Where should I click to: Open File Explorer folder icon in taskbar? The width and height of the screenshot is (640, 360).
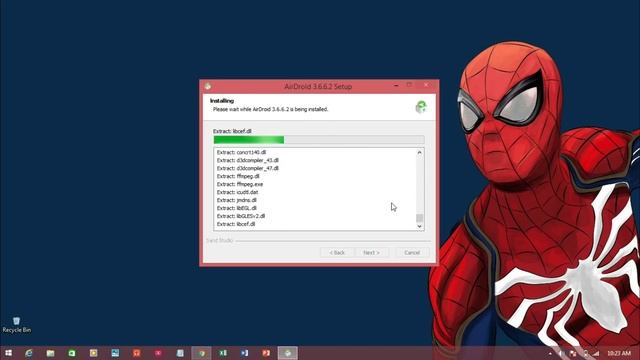tap(50, 353)
